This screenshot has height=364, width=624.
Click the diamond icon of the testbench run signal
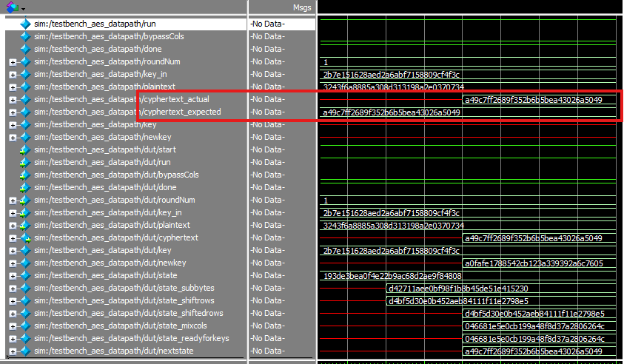tap(26, 24)
